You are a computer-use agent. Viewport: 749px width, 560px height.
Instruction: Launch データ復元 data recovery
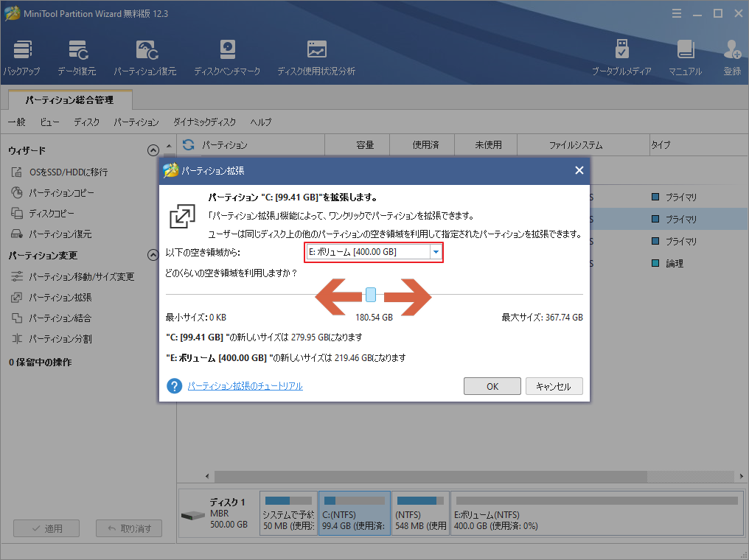(x=77, y=58)
